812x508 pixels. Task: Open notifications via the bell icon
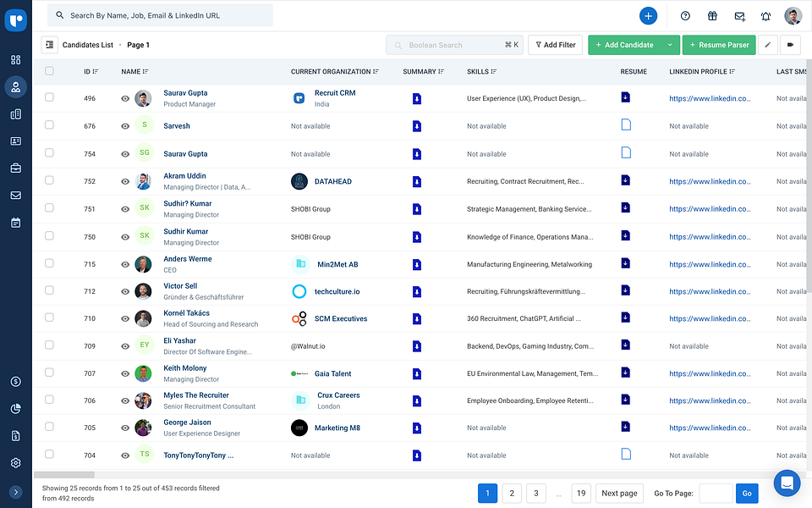(x=765, y=15)
